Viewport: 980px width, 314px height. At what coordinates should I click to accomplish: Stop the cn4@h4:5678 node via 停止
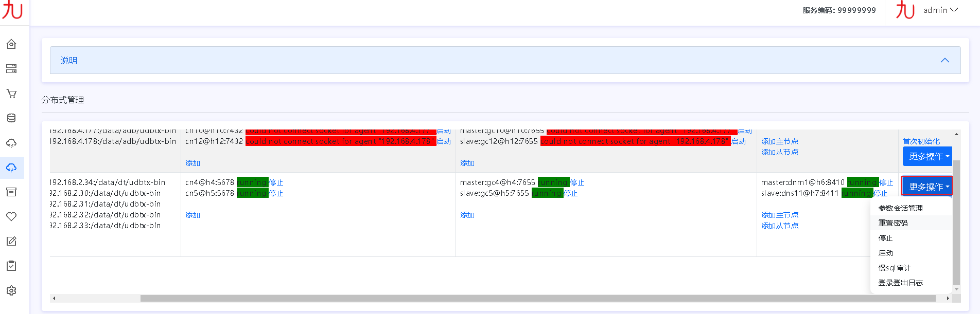[276, 182]
